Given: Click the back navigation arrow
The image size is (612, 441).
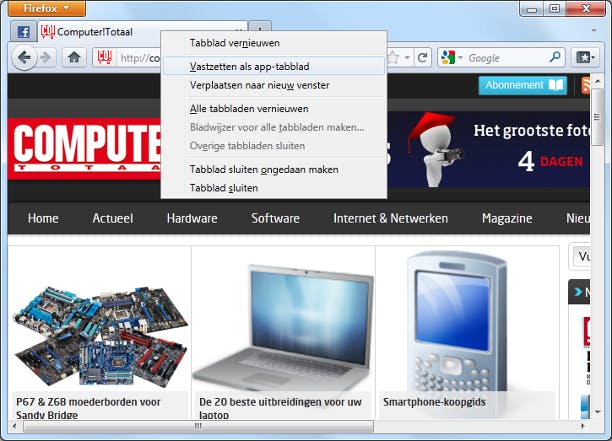Looking at the screenshot, I should [x=24, y=58].
